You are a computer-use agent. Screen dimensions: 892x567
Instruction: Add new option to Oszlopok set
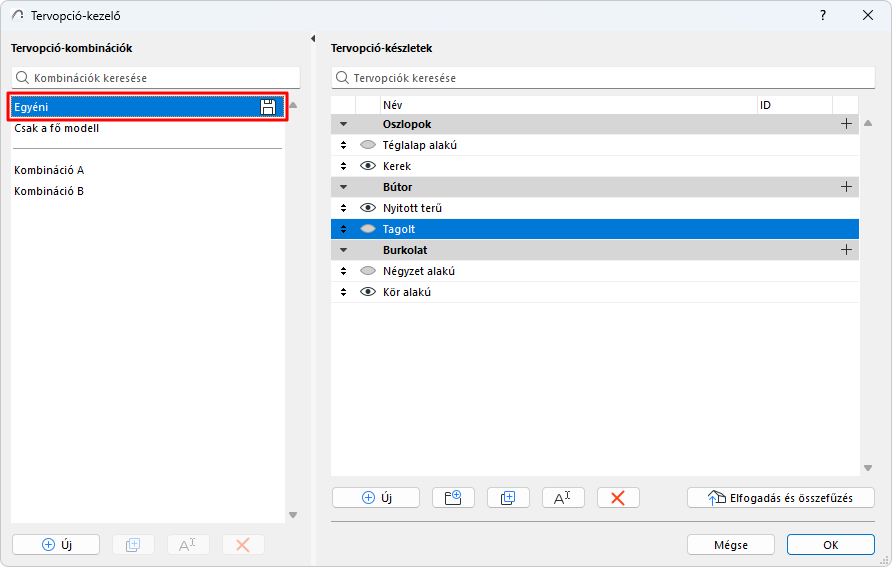click(846, 124)
